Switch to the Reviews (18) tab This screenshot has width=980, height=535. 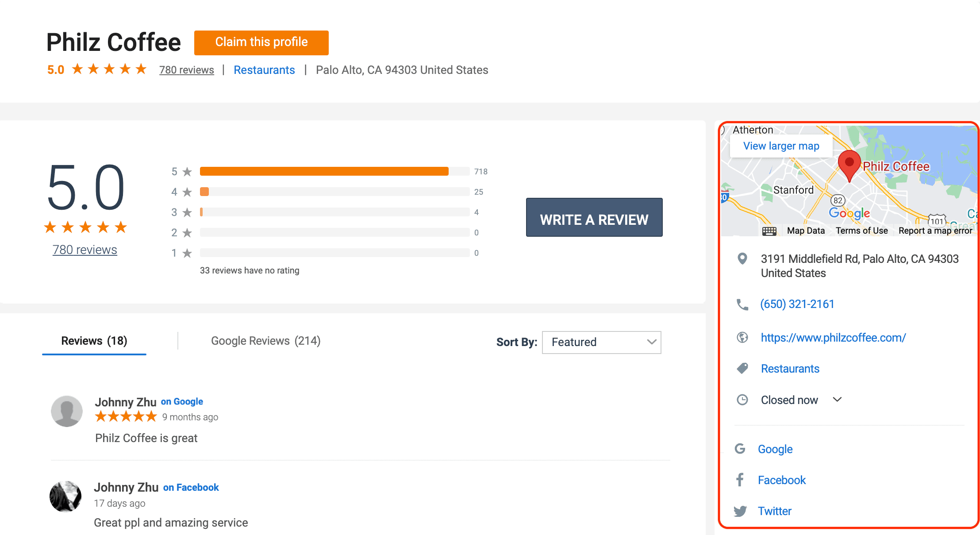pos(94,341)
